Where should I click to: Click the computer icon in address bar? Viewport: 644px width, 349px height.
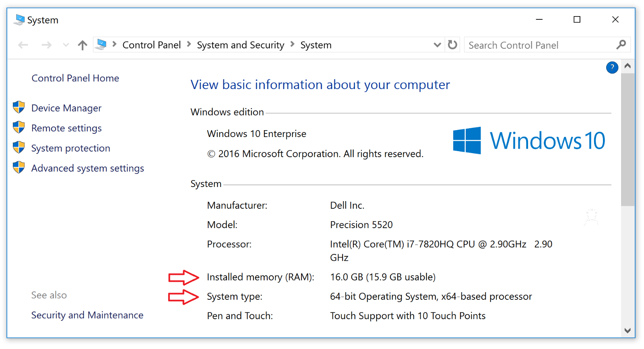click(101, 44)
